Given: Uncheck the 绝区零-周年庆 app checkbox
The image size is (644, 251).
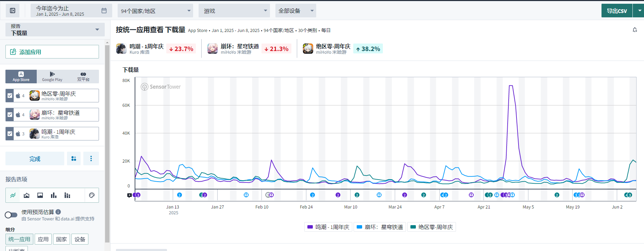Looking at the screenshot, I should pos(10,96).
